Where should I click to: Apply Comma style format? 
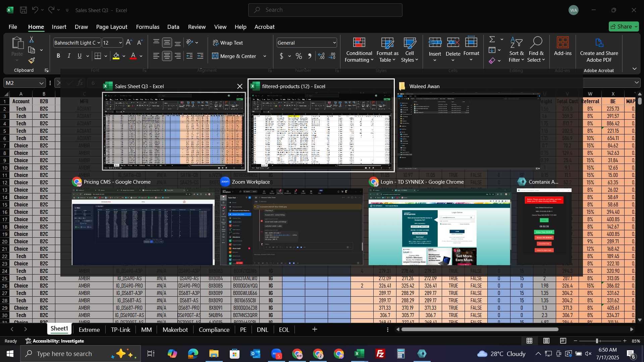(310, 56)
